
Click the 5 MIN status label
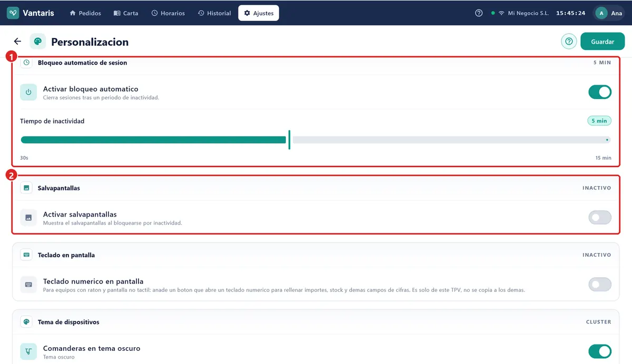(602, 63)
